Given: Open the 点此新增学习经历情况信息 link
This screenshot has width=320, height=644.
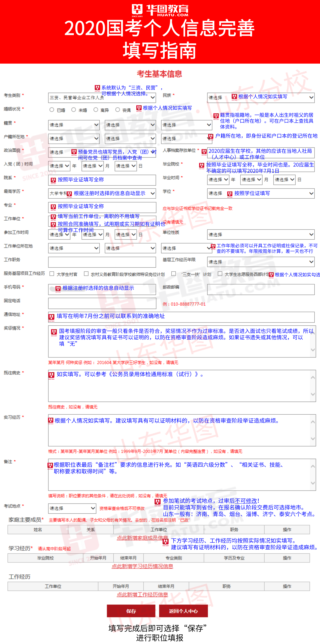Looking at the screenshot, I should [x=142, y=566].
